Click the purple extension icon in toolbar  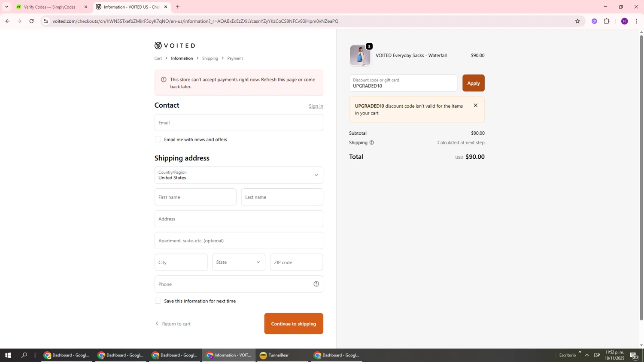594,21
